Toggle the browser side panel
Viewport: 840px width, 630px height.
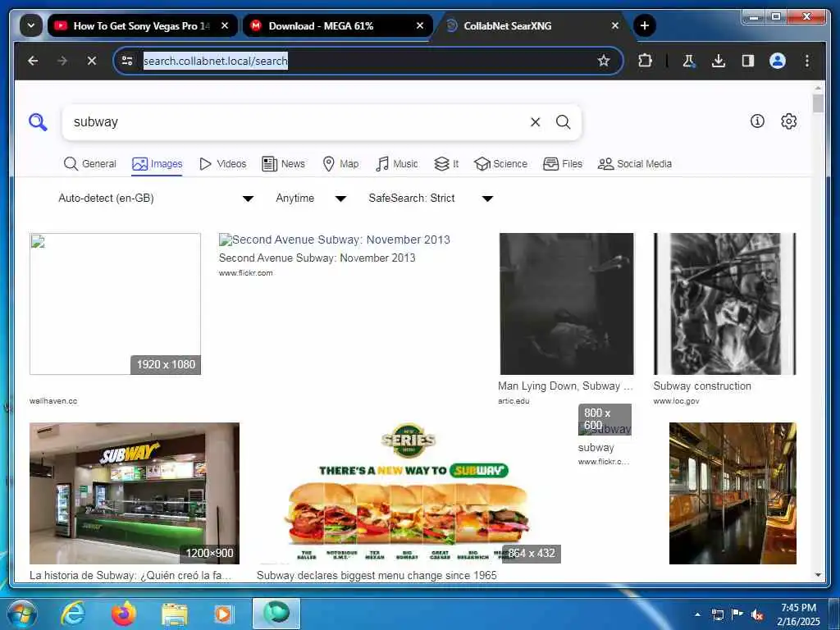pyautogui.click(x=748, y=61)
